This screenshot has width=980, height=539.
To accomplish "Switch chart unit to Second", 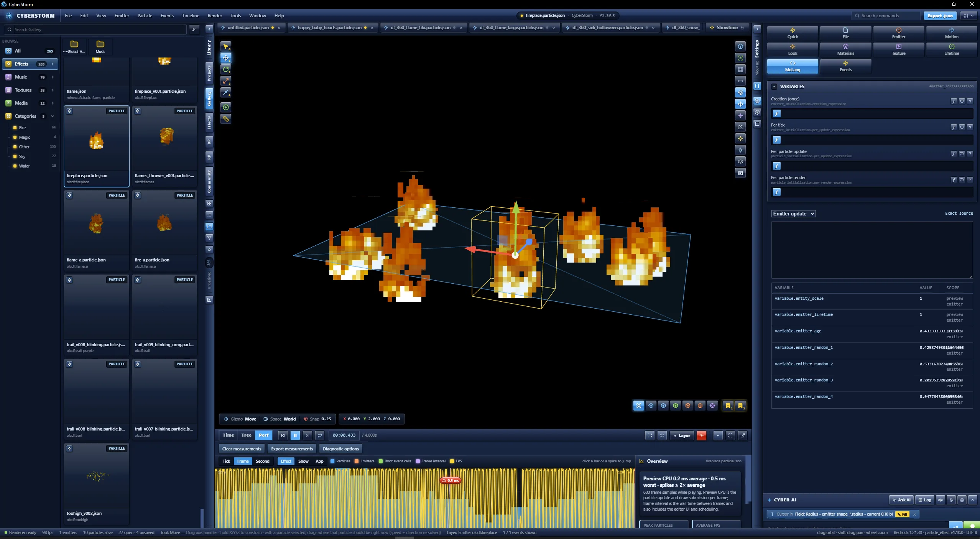I will pos(263,461).
